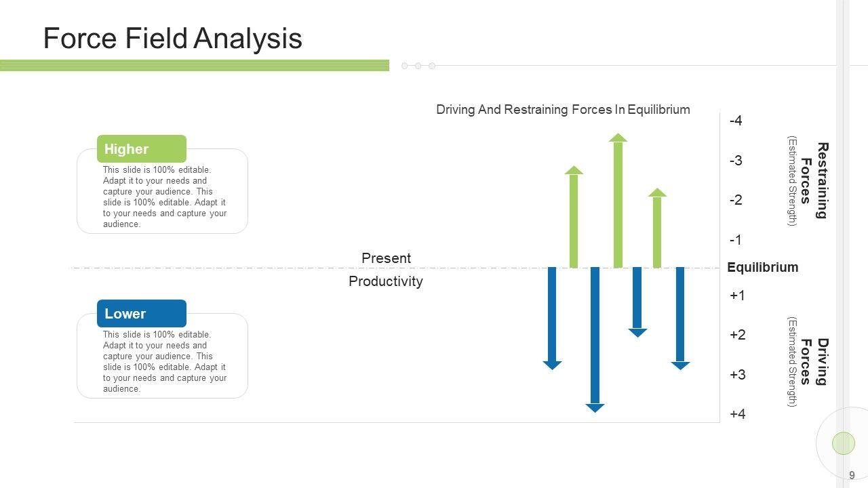Click the green circle near slide number

click(843, 443)
